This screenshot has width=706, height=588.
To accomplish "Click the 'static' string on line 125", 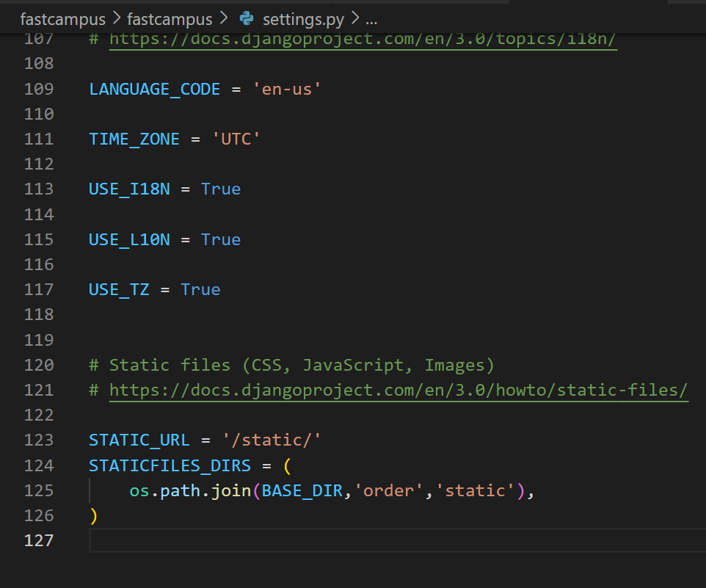I will 475,491.
